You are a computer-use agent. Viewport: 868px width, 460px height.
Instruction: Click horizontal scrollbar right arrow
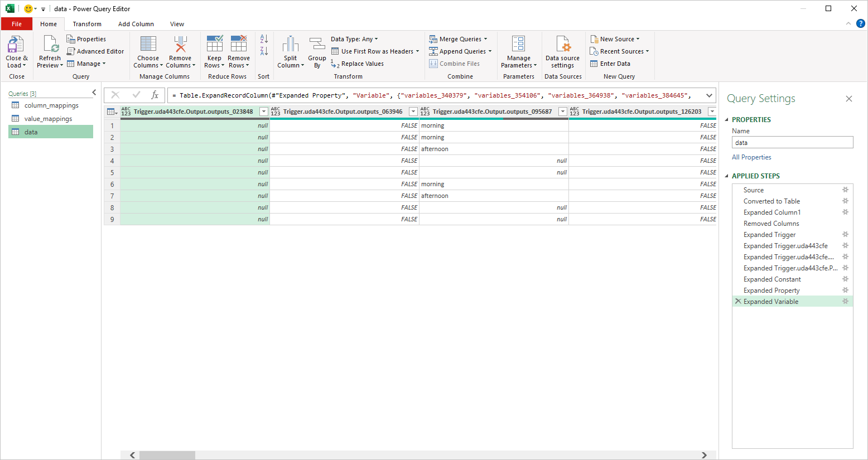tap(704, 455)
